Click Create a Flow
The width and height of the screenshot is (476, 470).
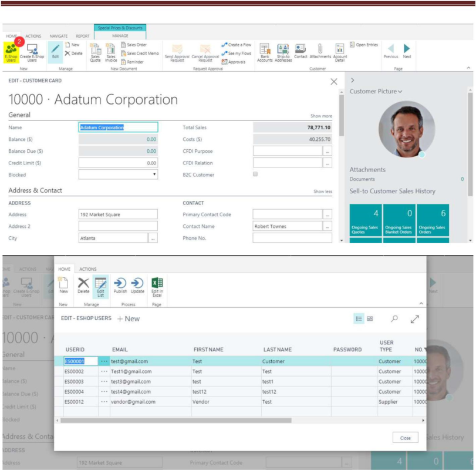coord(237,45)
